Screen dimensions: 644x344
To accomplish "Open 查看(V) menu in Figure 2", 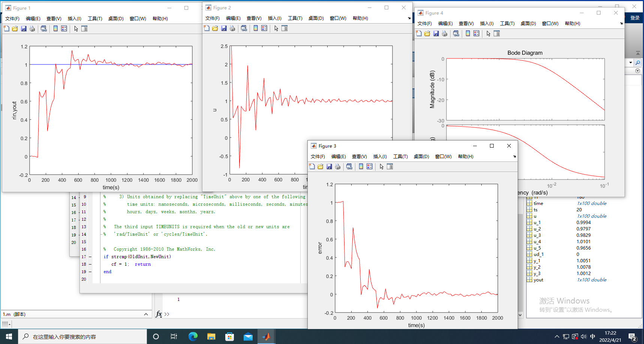I will point(254,18).
